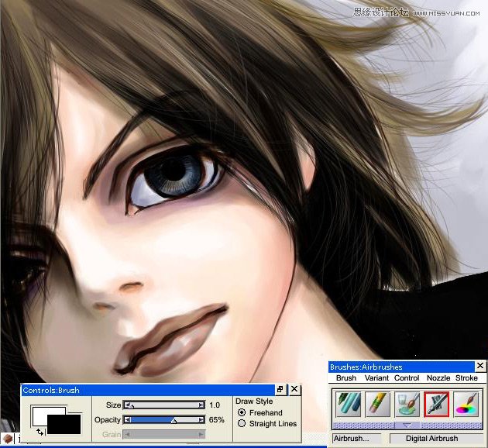
Task: Switch to Straight Lines draw style
Action: (242, 424)
